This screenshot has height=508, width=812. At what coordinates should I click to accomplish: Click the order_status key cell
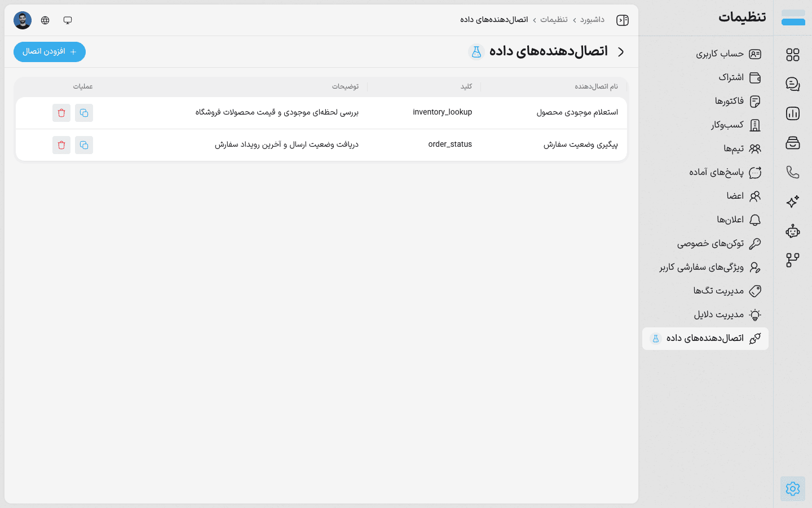click(x=450, y=144)
